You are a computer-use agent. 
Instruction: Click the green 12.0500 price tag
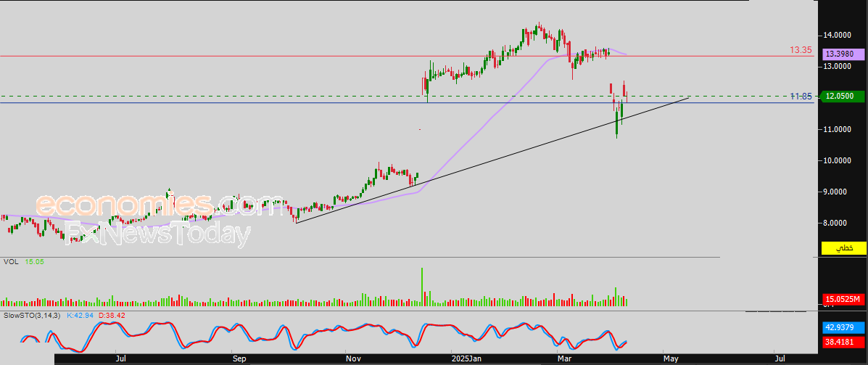pos(844,96)
